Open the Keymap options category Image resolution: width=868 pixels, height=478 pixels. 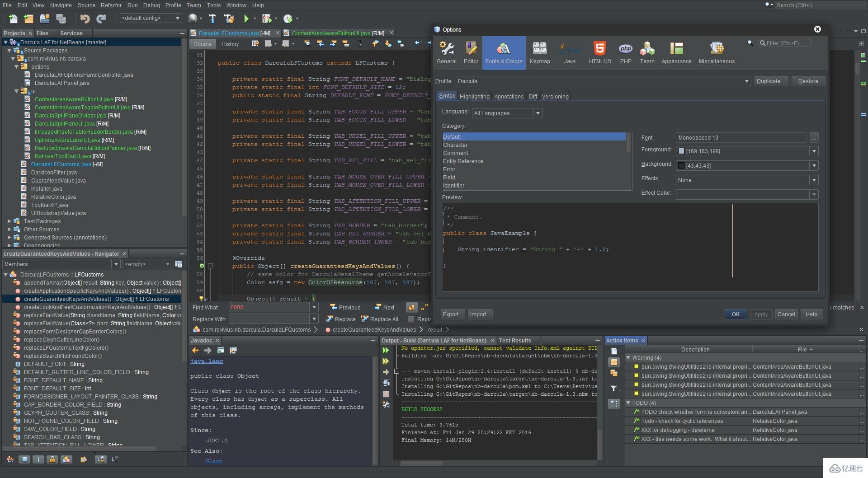tap(540, 53)
